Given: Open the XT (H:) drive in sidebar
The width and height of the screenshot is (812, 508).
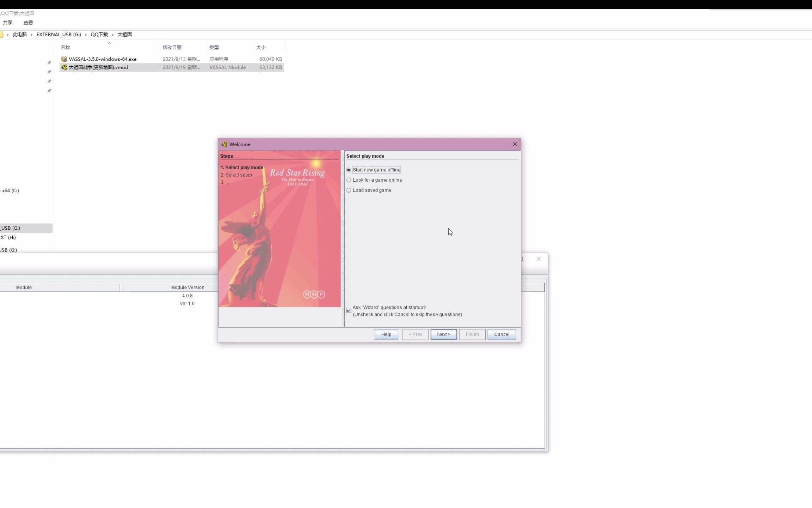Looking at the screenshot, I should point(8,237).
